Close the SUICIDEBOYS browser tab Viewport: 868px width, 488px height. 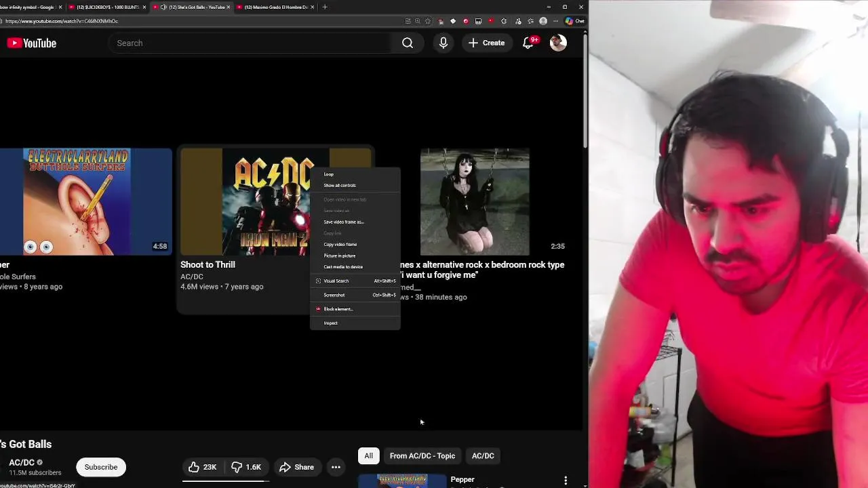click(x=144, y=7)
